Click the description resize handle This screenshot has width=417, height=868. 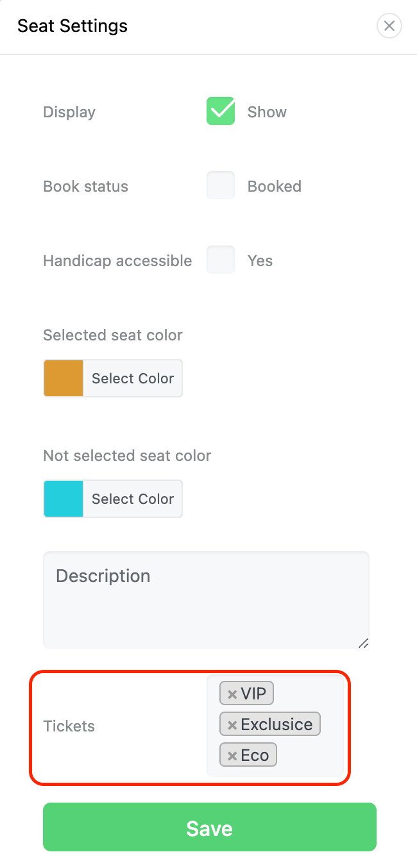pos(363,643)
